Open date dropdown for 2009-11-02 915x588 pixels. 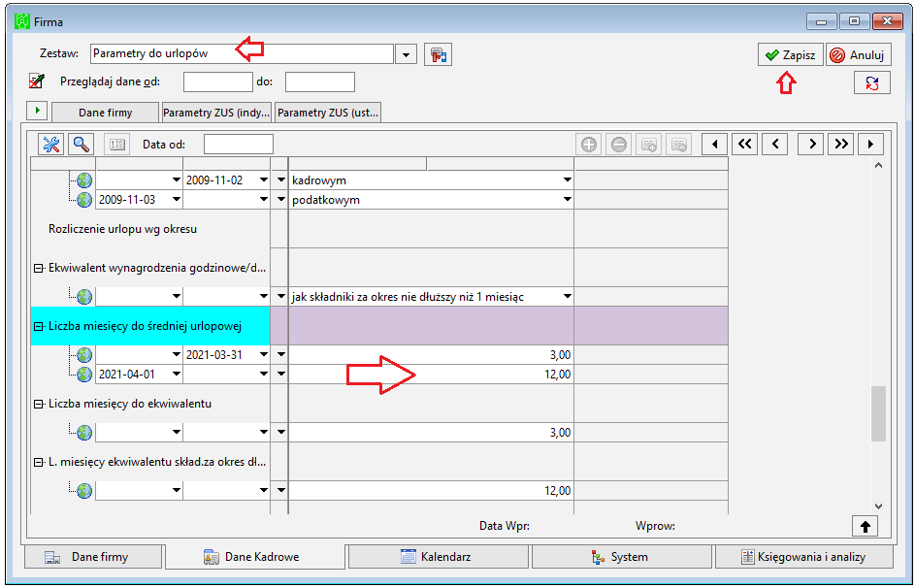[x=263, y=180]
